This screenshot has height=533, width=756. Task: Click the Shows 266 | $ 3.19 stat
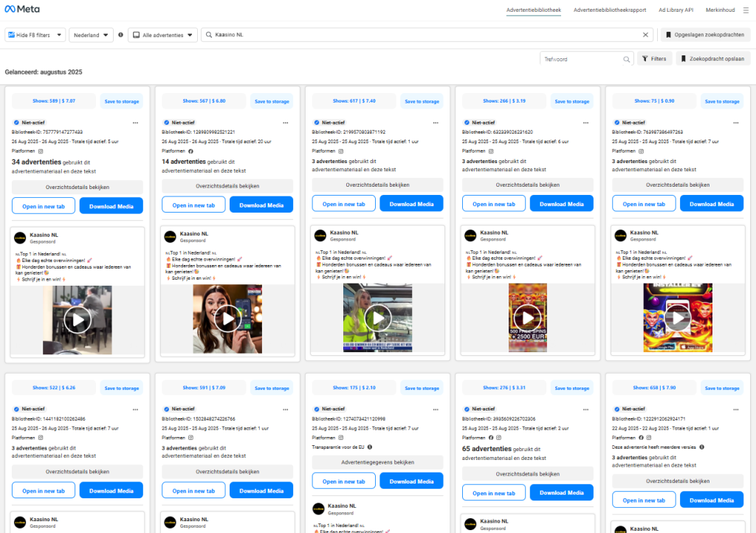click(x=504, y=101)
